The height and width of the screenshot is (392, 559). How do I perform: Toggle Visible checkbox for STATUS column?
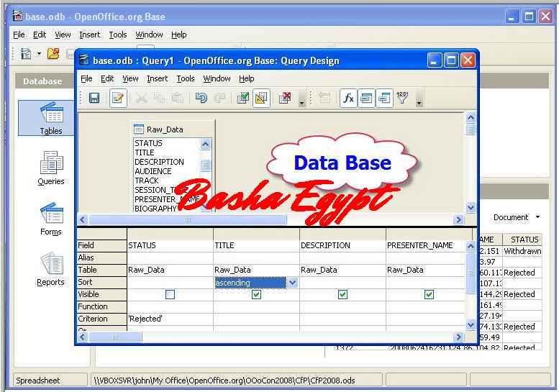[x=170, y=294]
